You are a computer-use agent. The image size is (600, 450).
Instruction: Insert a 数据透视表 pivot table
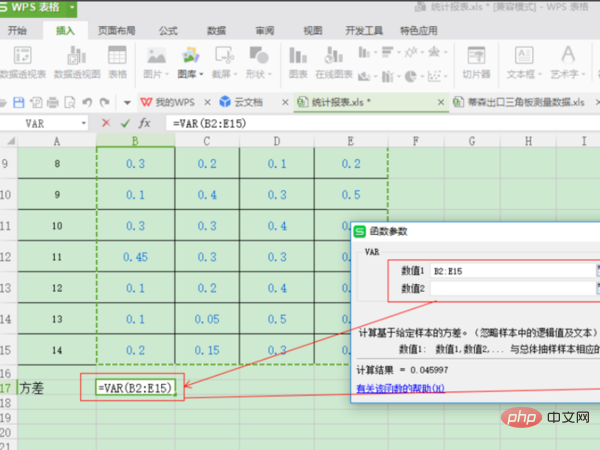pyautogui.click(x=23, y=62)
